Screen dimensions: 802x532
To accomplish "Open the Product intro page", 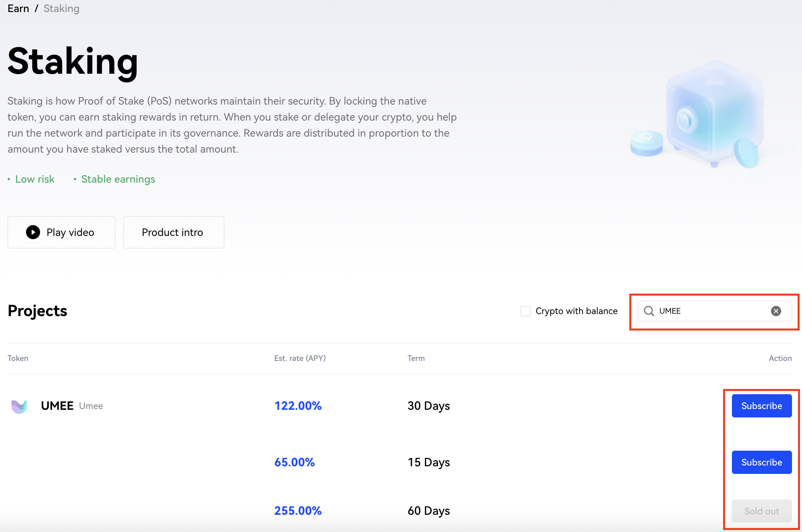I will pyautogui.click(x=173, y=232).
